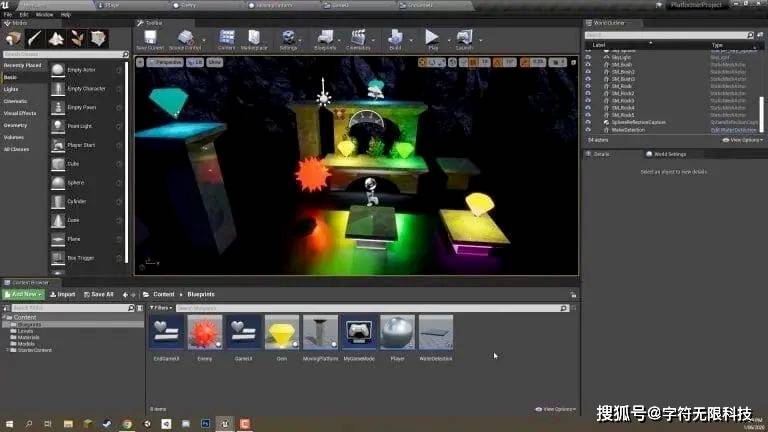Select the Landscape mode icon
This screenshot has width=768, height=432.
pos(56,38)
